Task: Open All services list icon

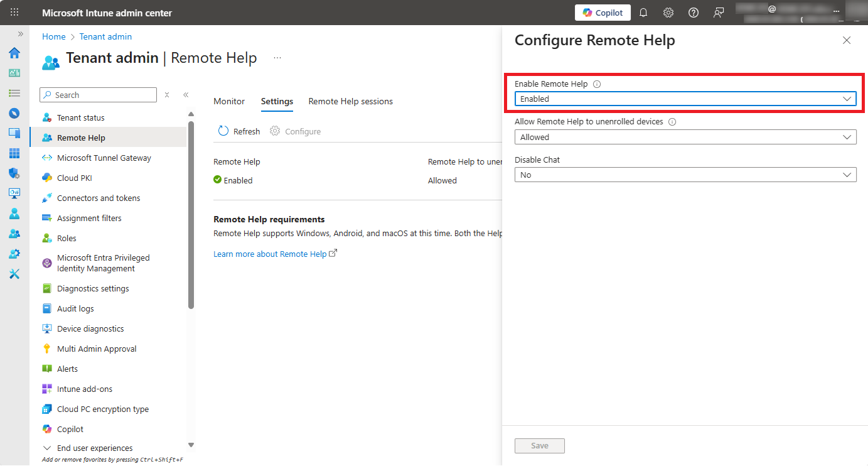Action: coord(14,93)
